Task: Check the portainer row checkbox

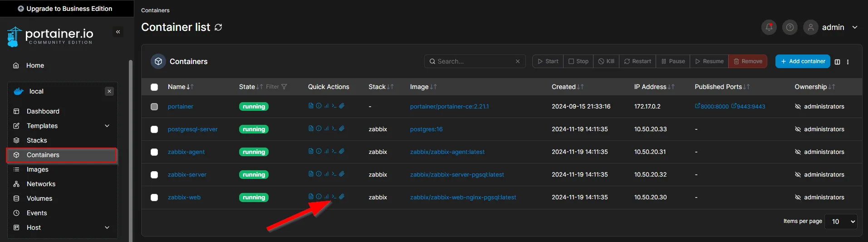Action: [154, 107]
